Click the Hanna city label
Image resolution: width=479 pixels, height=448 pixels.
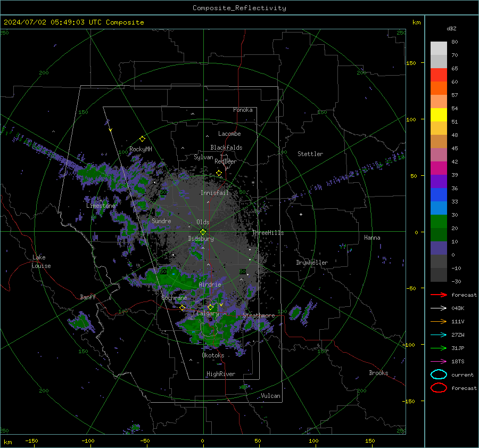(x=372, y=238)
